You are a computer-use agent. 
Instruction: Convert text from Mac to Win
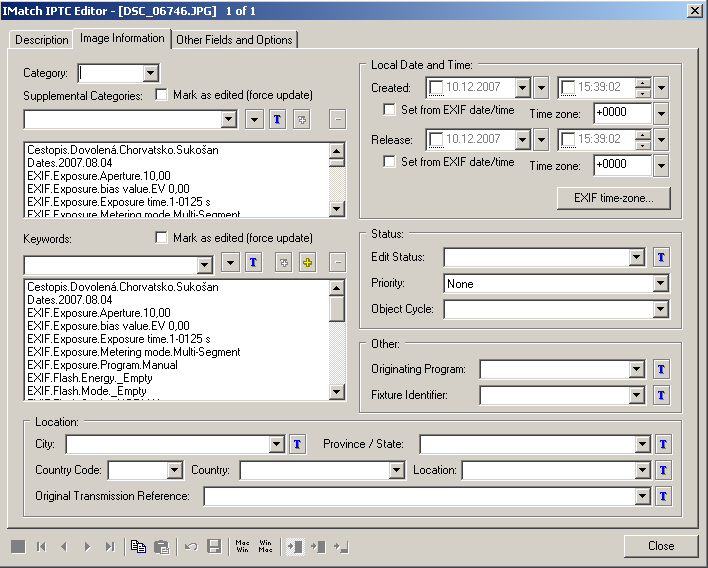click(x=242, y=547)
